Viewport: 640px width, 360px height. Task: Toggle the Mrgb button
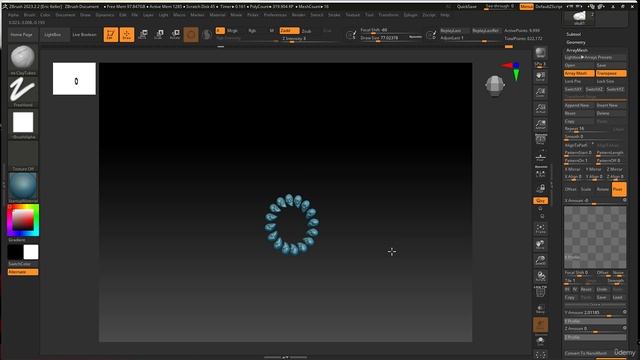click(x=232, y=31)
